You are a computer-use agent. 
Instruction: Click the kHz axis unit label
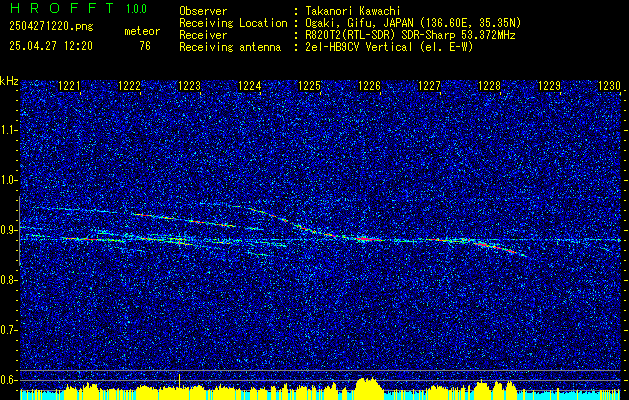[x=9, y=81]
